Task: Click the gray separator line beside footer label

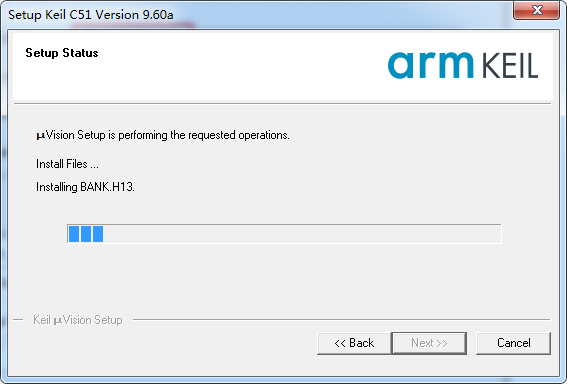Action: tap(341, 320)
